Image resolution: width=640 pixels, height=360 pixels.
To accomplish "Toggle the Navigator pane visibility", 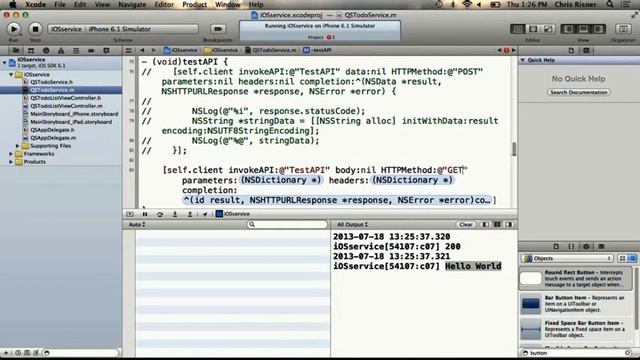I will point(568,29).
